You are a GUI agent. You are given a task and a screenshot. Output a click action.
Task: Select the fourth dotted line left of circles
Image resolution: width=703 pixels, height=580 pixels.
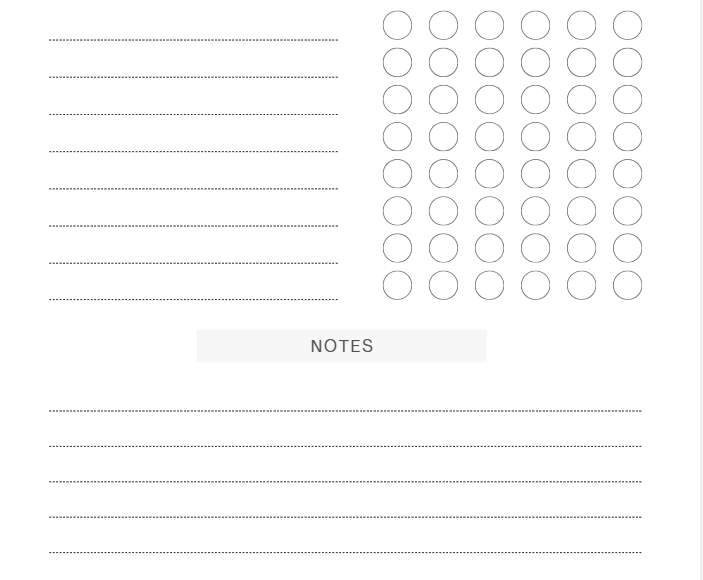pos(193,151)
